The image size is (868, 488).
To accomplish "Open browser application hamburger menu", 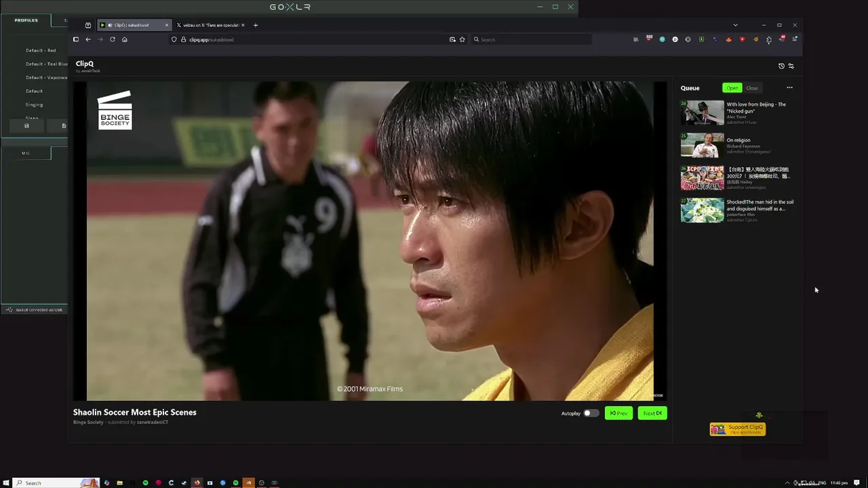I will pos(795,39).
